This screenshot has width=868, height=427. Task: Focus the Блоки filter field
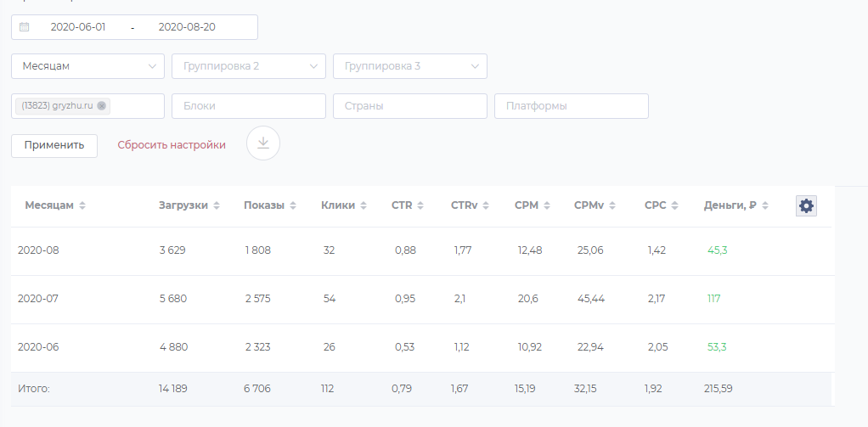[249, 106]
